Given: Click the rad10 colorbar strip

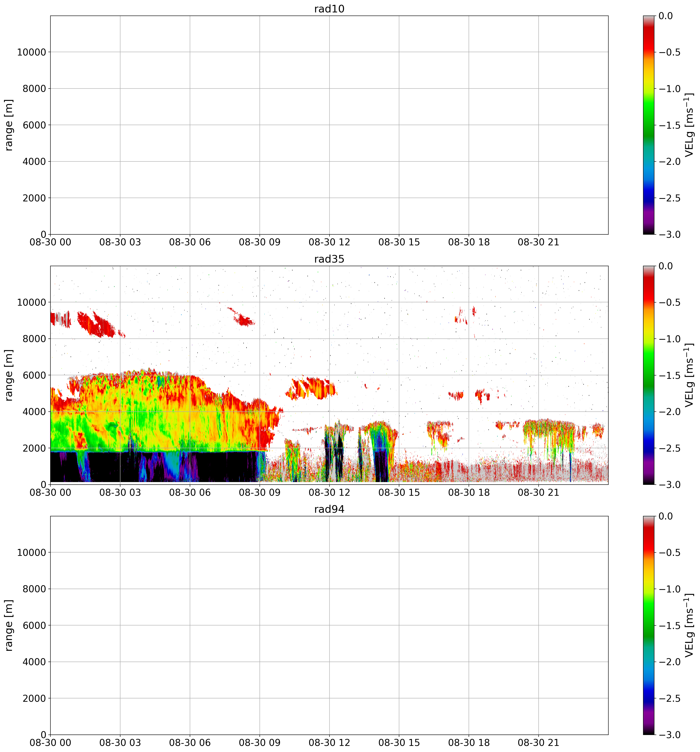Looking at the screenshot, I should 648,125.
